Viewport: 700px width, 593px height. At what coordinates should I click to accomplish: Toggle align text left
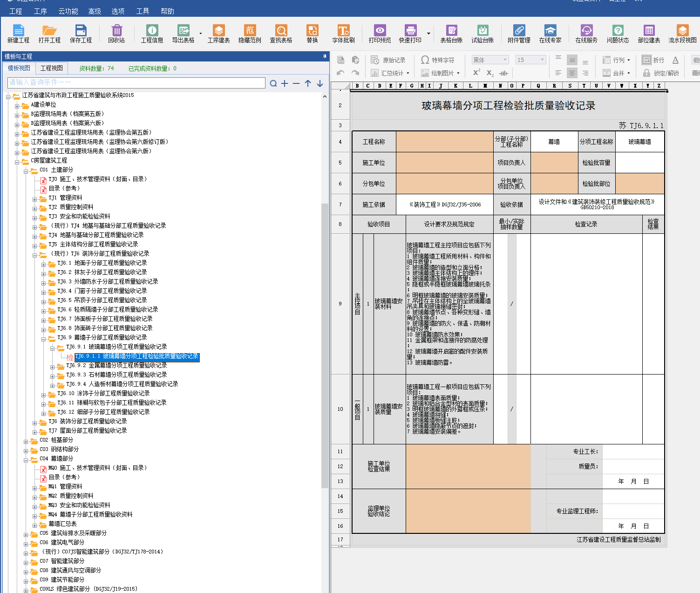558,73
